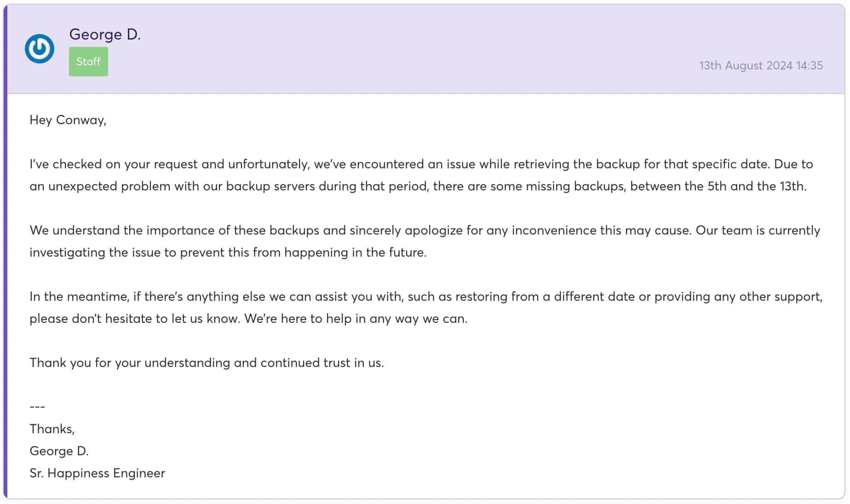Click the George D. name in header
Viewport: 850px width, 504px height.
pos(105,34)
